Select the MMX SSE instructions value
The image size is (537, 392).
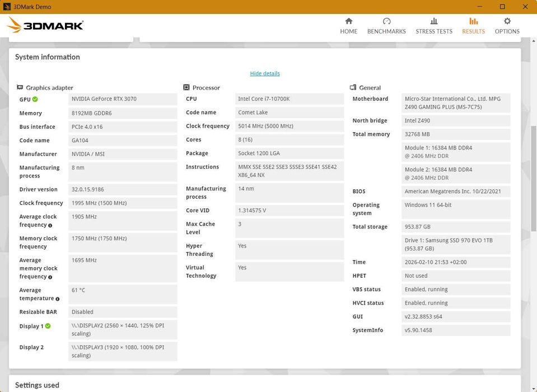pos(289,171)
